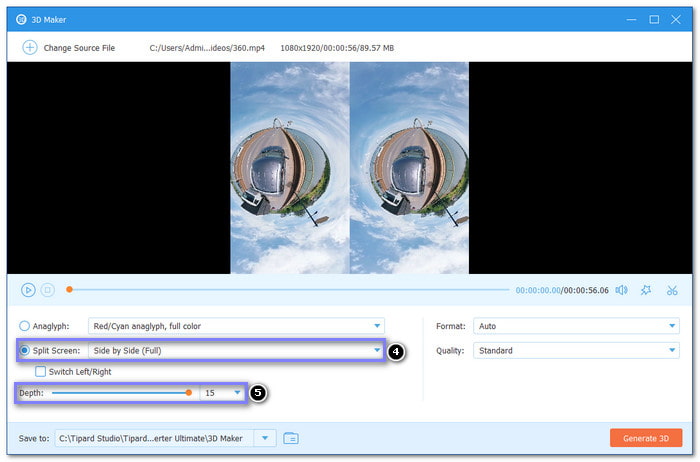Open output folder icon beside save path
The image size is (700, 462).
(291, 438)
